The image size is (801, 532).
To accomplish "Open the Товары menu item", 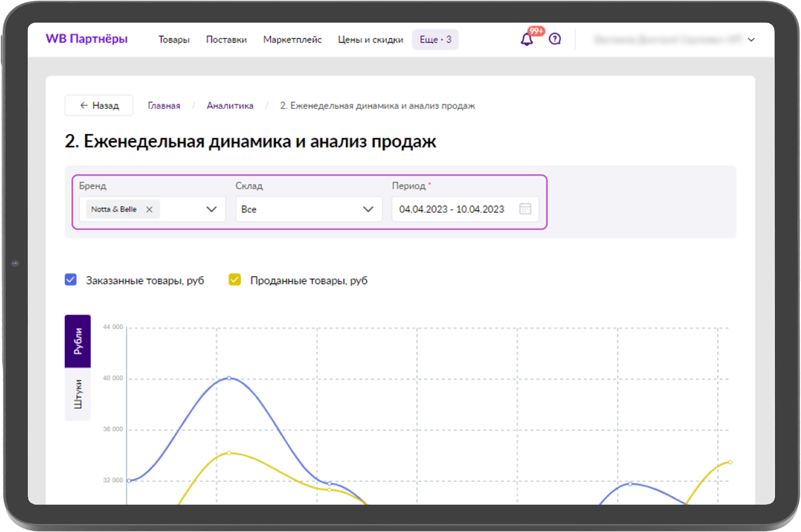I will (174, 39).
